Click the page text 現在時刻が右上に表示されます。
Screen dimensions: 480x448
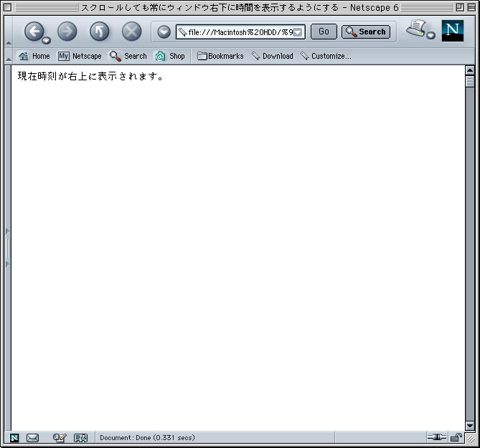coord(91,76)
